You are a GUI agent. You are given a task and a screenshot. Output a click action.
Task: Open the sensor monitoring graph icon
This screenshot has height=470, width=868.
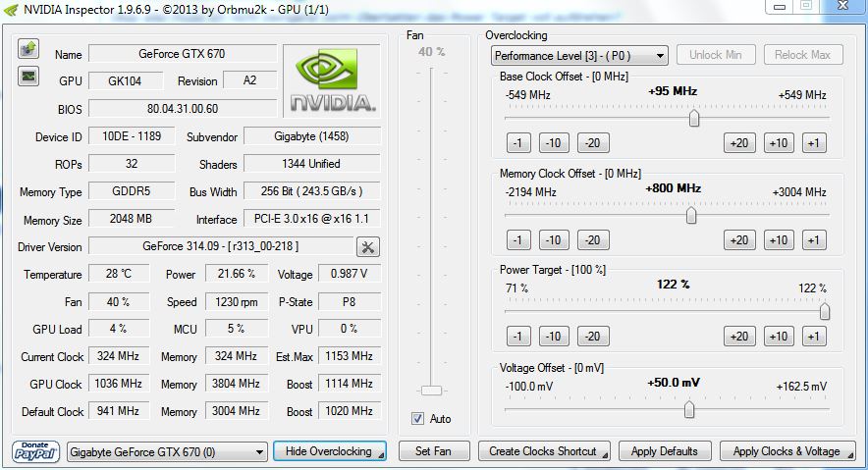click(28, 76)
